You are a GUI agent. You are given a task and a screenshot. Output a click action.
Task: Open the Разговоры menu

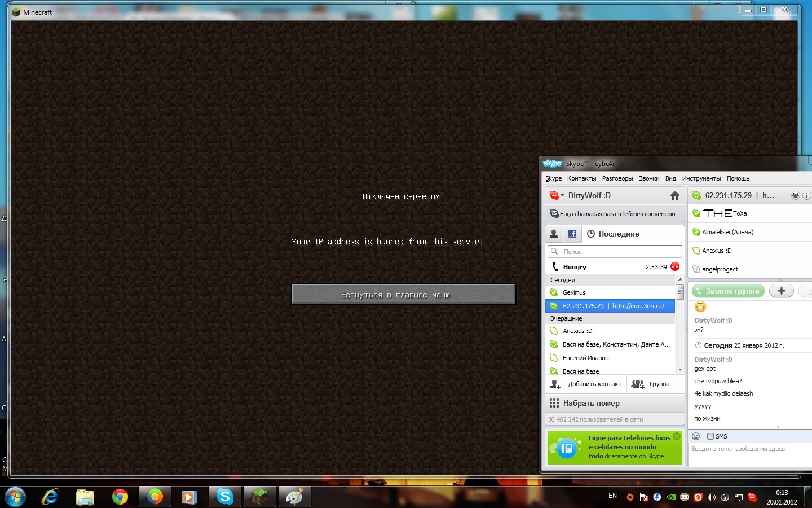(617, 178)
